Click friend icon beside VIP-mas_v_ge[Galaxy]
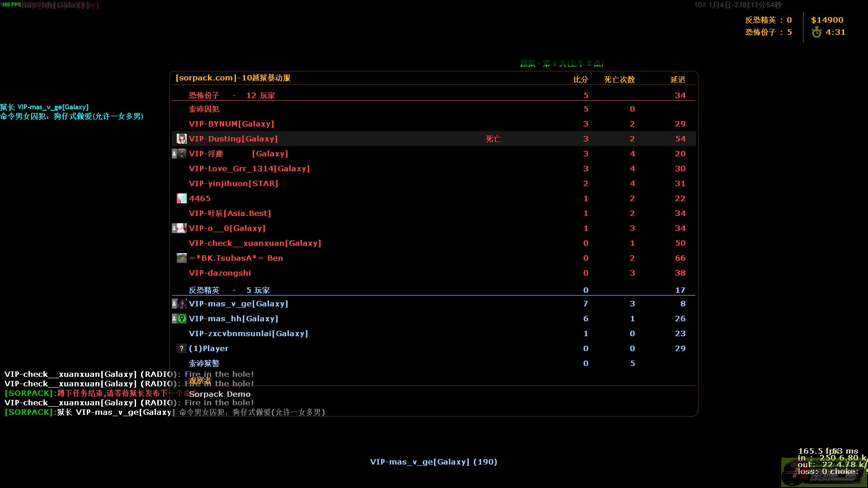 [x=175, y=304]
